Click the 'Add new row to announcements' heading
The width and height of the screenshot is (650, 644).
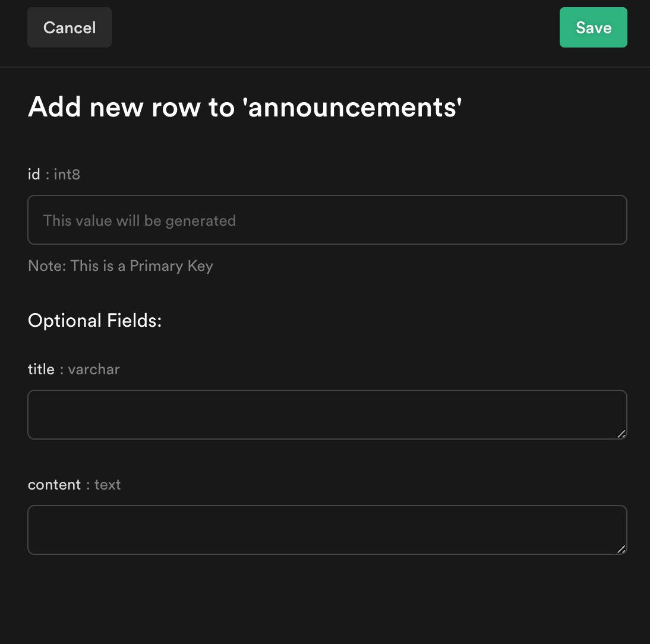tap(245, 107)
